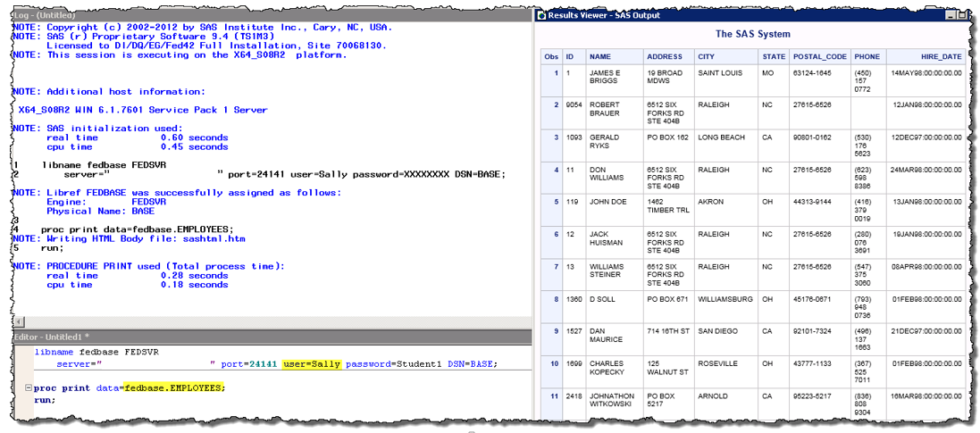Viewport: 980px width, 433px height.
Task: Click the SAINT LOUIS city cell
Action: (720, 73)
